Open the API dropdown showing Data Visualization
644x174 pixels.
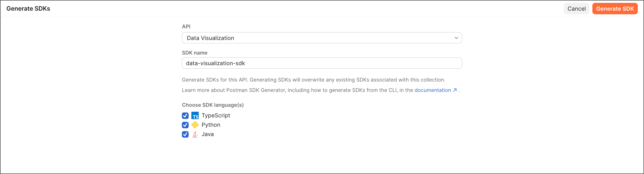322,38
